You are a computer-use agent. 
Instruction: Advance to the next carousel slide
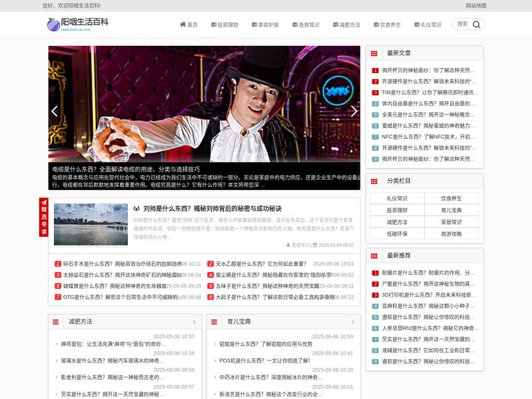click(354, 111)
